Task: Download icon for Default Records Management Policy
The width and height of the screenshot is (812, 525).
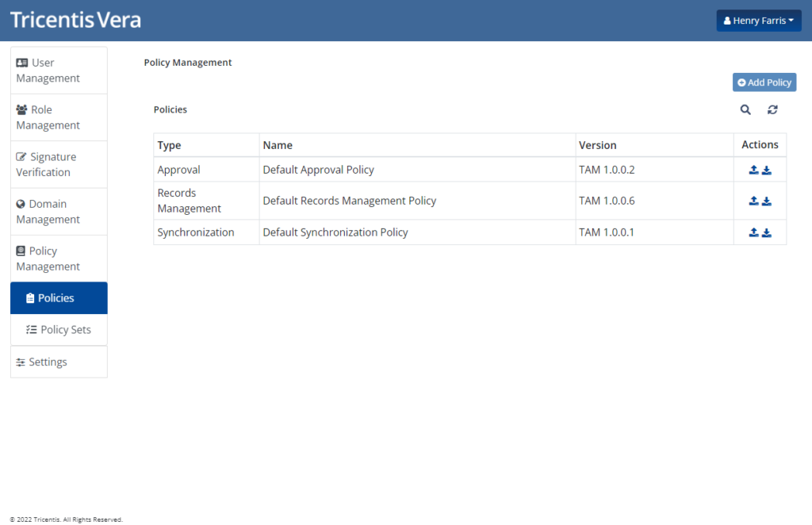Action: pyautogui.click(x=767, y=201)
